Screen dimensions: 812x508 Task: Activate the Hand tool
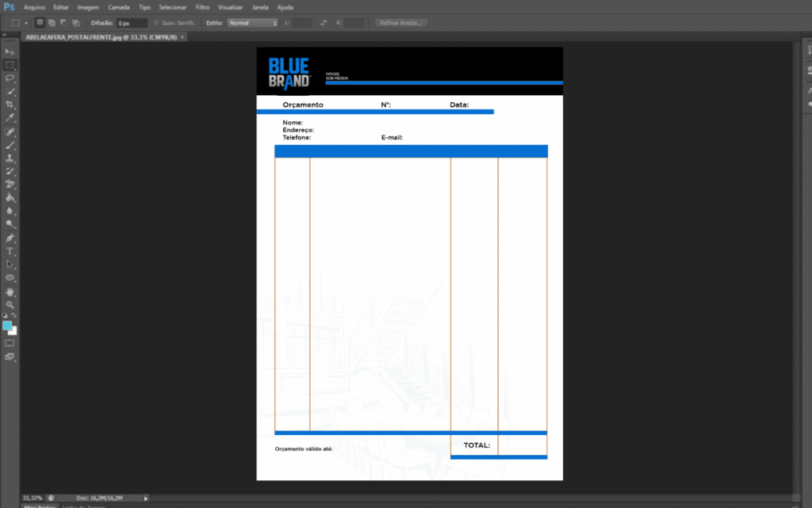10,292
